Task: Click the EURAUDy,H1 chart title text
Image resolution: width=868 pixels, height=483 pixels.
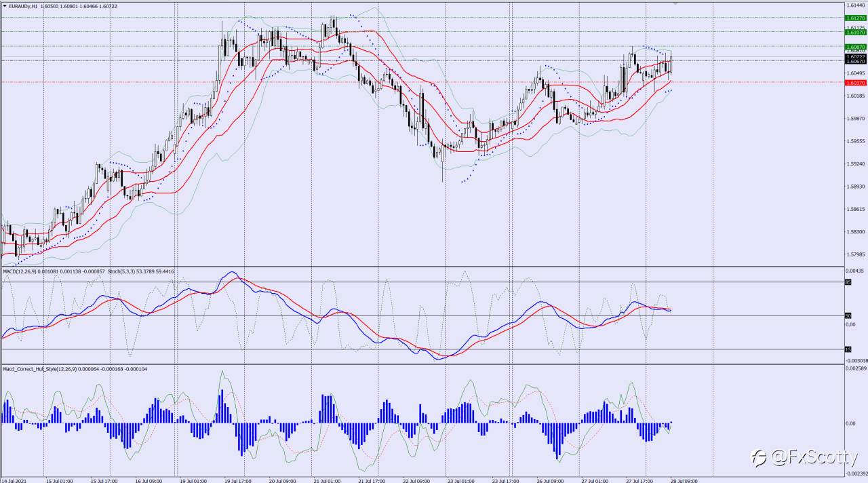Action: pyautogui.click(x=24, y=5)
